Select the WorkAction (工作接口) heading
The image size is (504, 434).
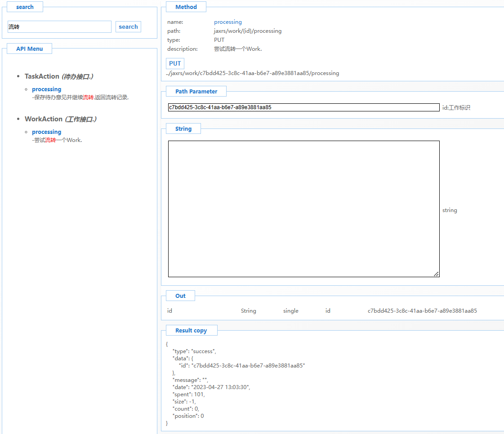tap(61, 119)
